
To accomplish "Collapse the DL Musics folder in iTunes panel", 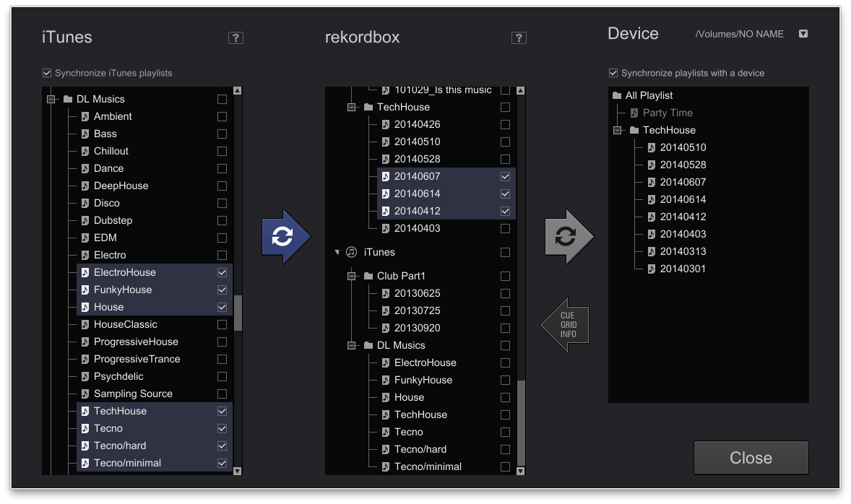I will tap(51, 99).
